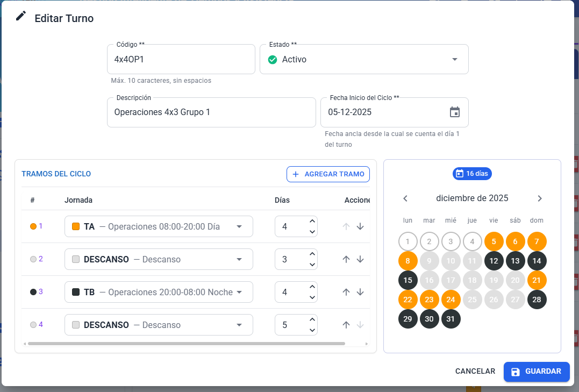Image resolution: width=579 pixels, height=392 pixels.
Task: Move tramo 3 TB down
Action: [x=360, y=292]
